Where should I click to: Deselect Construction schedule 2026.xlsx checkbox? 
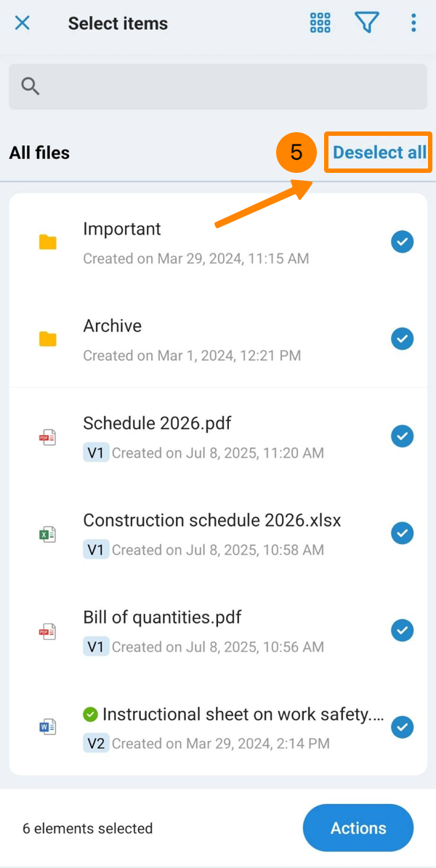coord(402,533)
